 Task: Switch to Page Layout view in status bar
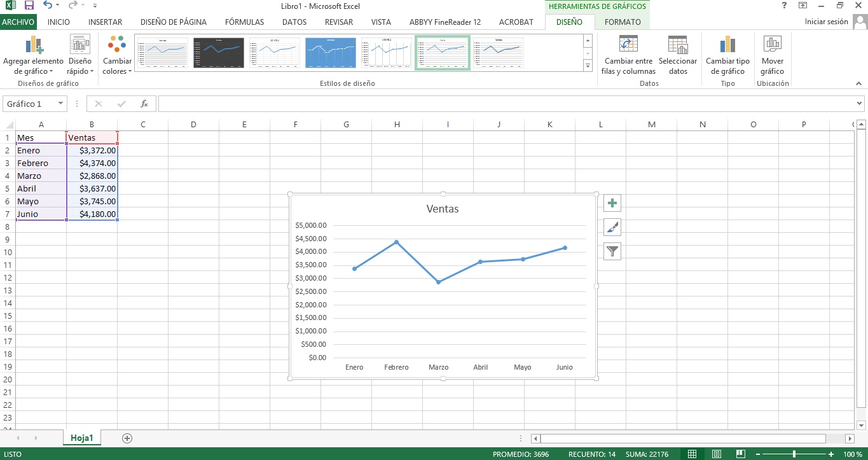coord(716,454)
